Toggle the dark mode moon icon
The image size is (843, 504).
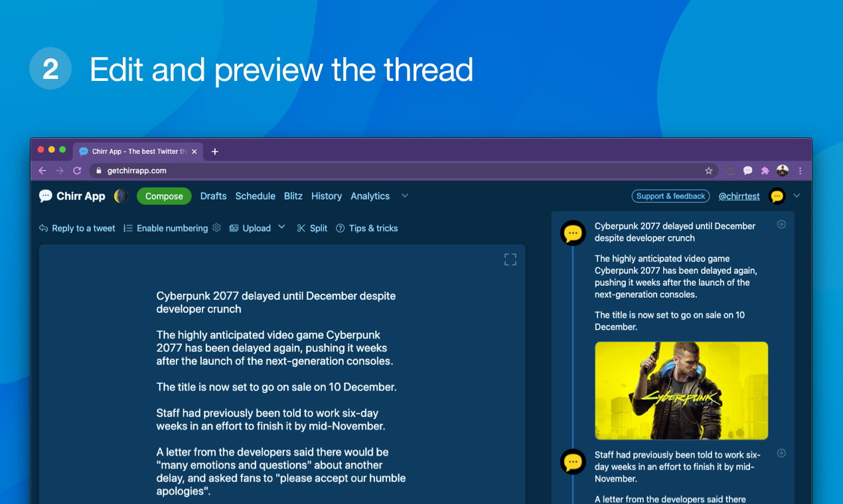[x=121, y=196]
